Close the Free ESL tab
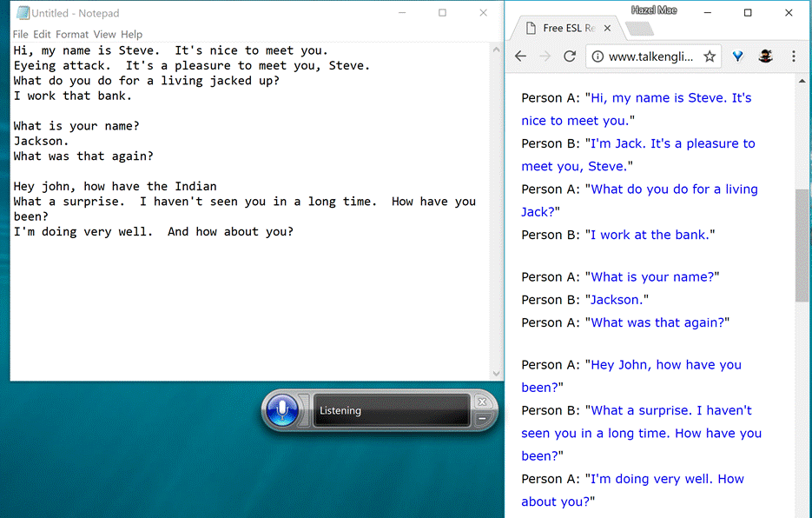This screenshot has height=518, width=812. tap(608, 28)
